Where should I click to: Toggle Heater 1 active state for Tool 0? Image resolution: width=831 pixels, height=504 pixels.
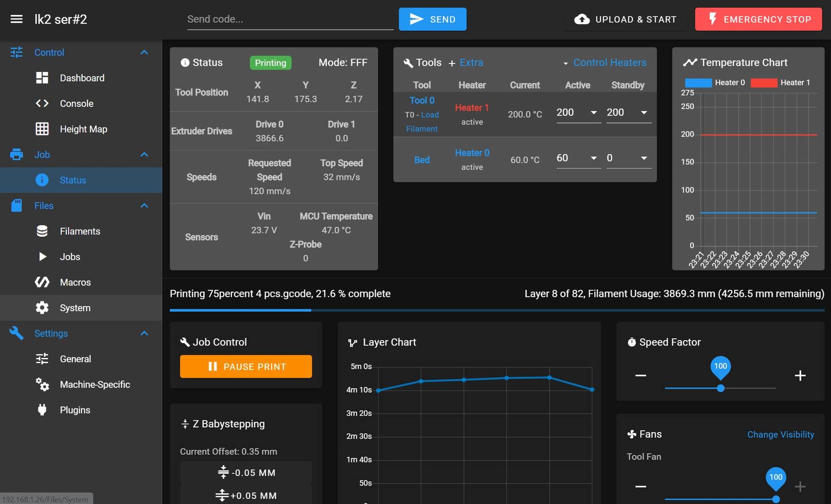tap(472, 108)
